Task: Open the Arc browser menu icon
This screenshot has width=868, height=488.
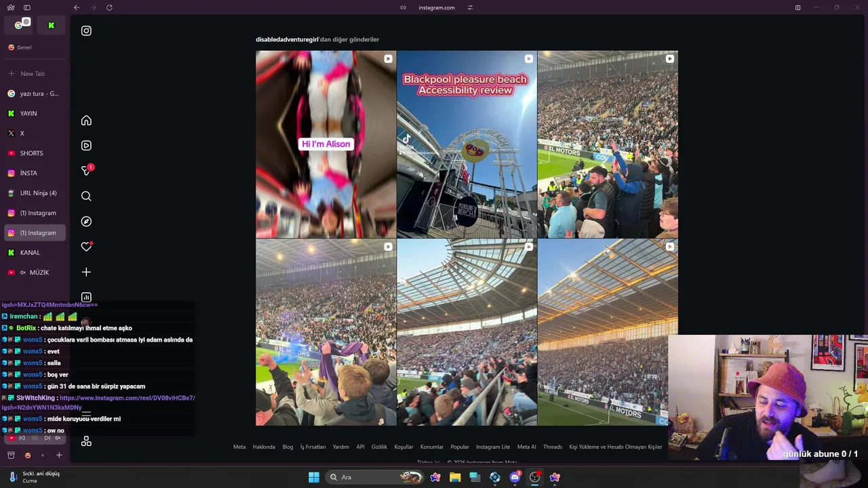Action: pyautogui.click(x=11, y=7)
